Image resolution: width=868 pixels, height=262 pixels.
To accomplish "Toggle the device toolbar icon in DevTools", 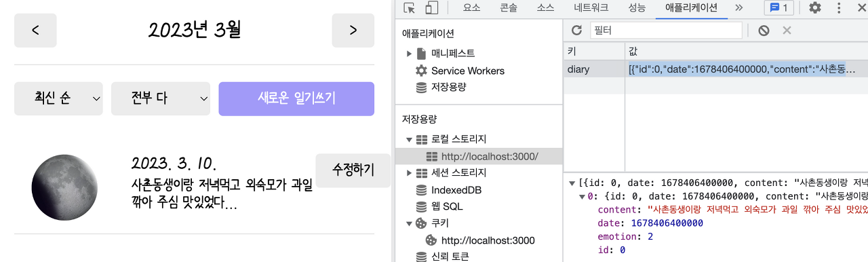I will (x=431, y=8).
